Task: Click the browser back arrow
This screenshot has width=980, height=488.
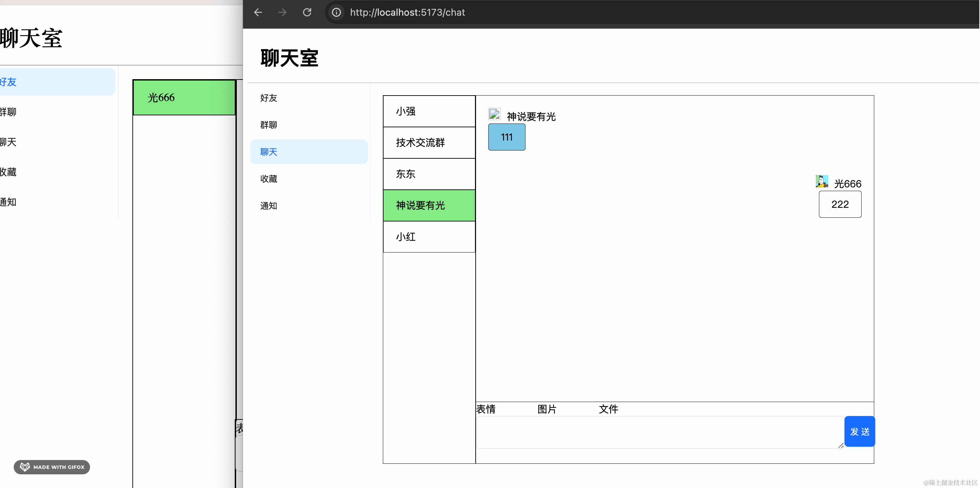Action: pos(258,13)
